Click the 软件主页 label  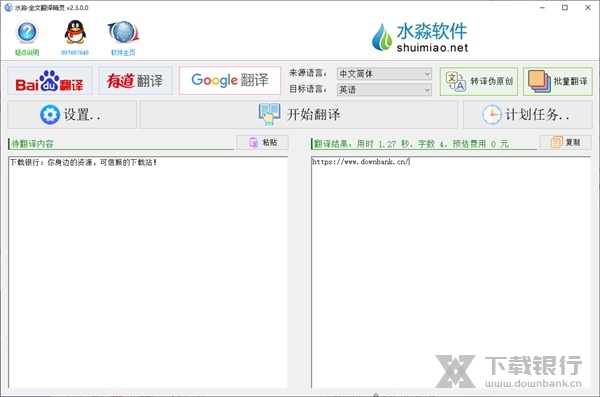[123, 52]
